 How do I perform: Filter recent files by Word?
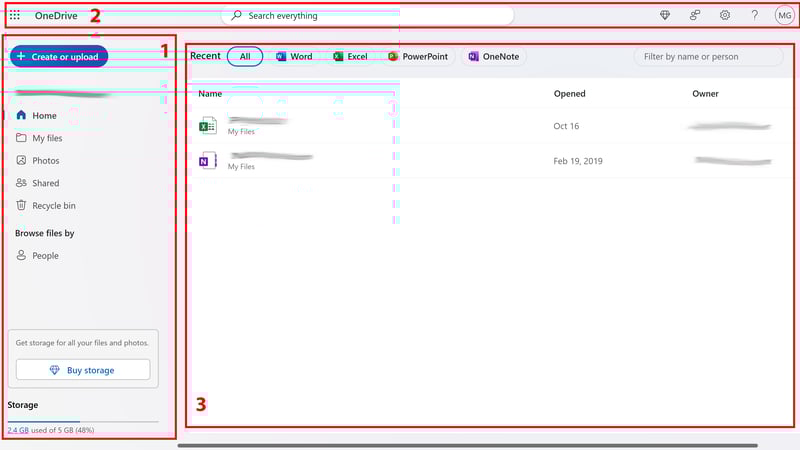click(x=294, y=57)
